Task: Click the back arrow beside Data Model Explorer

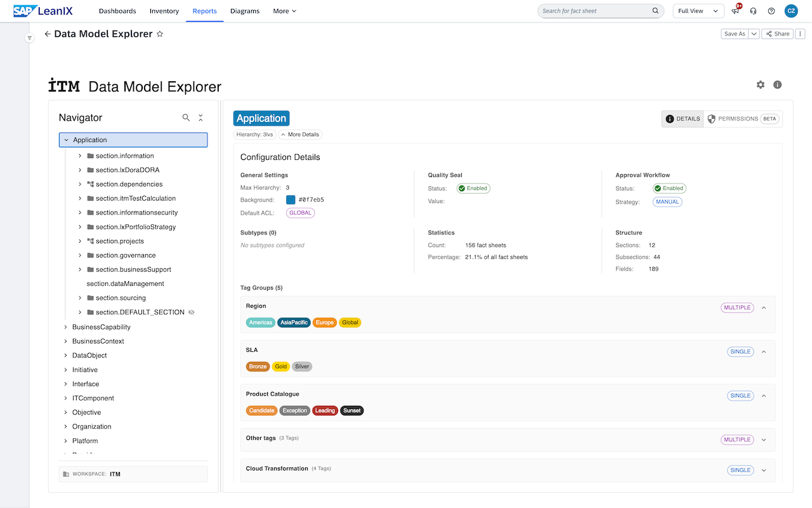Action: pos(48,34)
